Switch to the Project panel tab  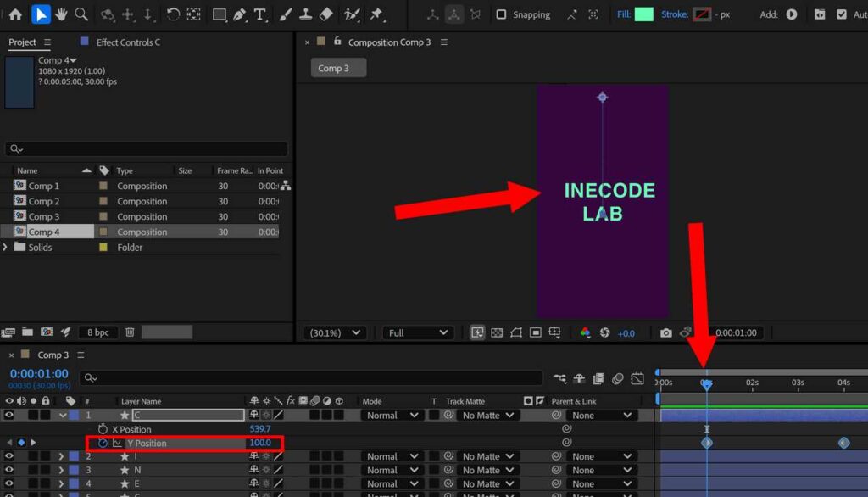coord(22,42)
